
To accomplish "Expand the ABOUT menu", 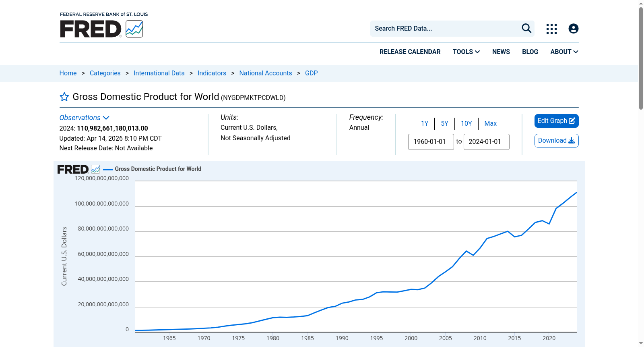I will (x=564, y=52).
